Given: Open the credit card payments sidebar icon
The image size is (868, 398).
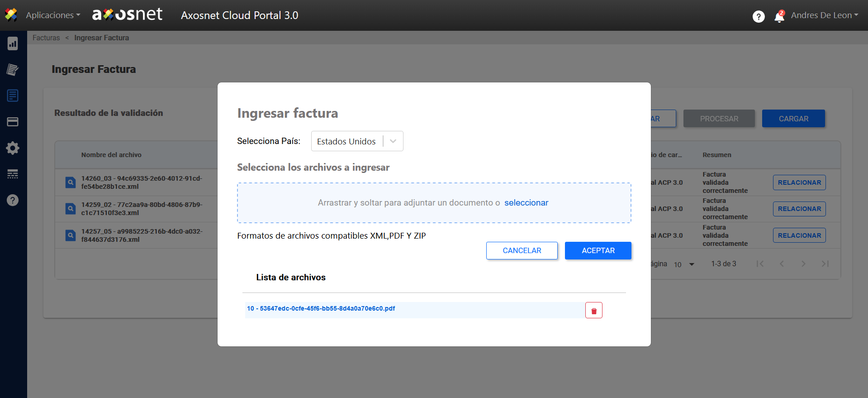Looking at the screenshot, I should tap(13, 122).
